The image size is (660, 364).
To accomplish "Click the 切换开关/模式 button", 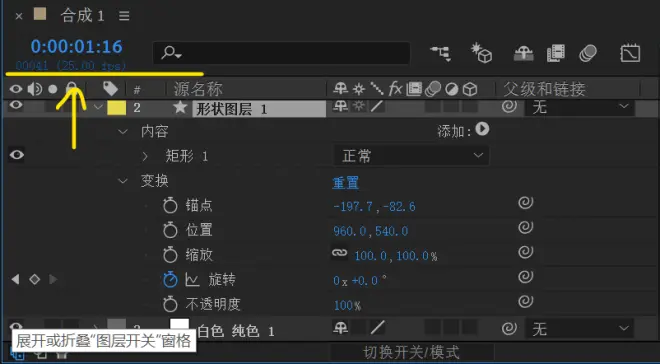I will (411, 353).
